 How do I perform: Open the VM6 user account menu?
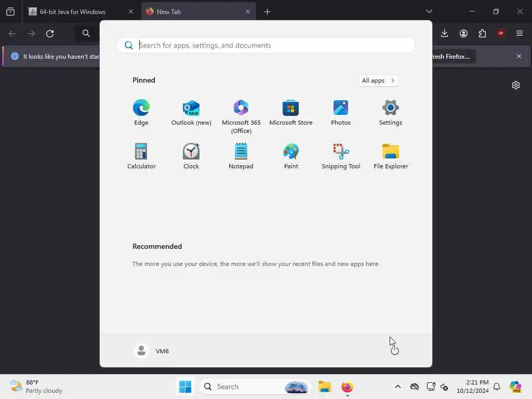click(x=152, y=351)
